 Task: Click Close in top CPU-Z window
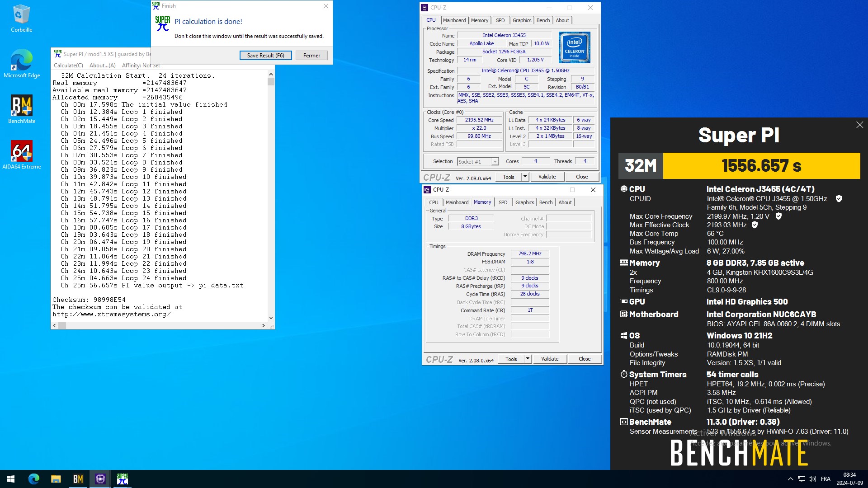pos(582,177)
